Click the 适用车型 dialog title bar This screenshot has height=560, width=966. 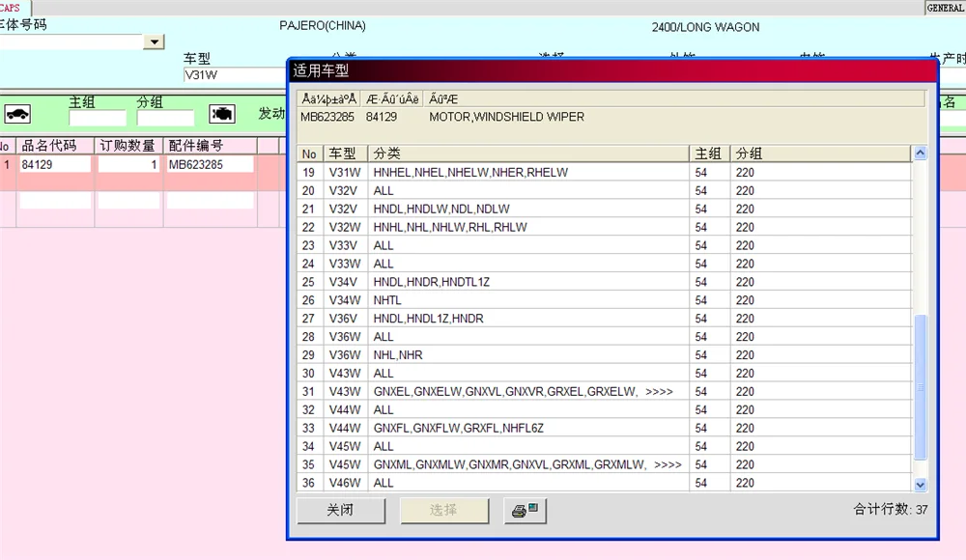coord(612,70)
